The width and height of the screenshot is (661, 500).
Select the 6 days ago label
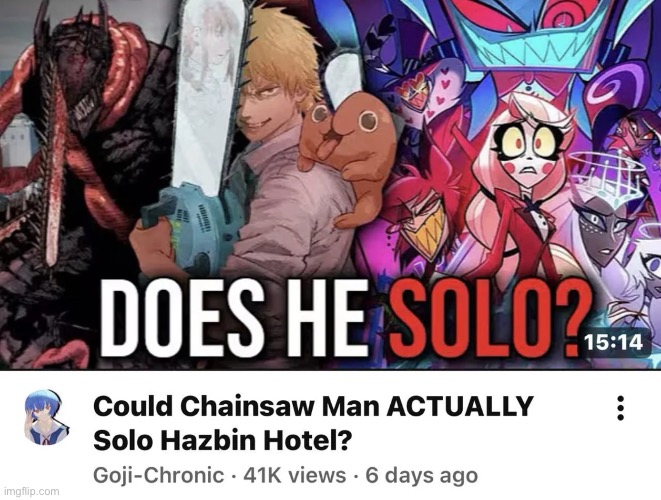(x=422, y=476)
